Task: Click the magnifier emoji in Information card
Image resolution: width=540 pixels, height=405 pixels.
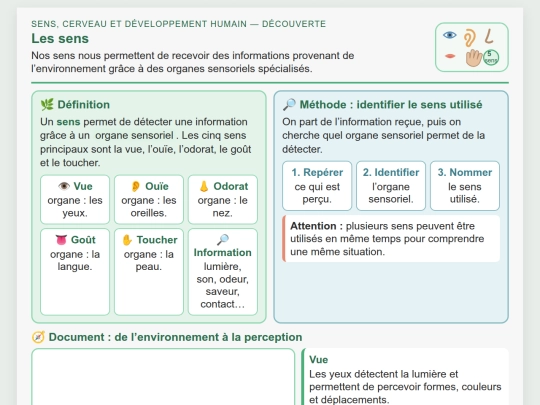Action: tap(223, 239)
